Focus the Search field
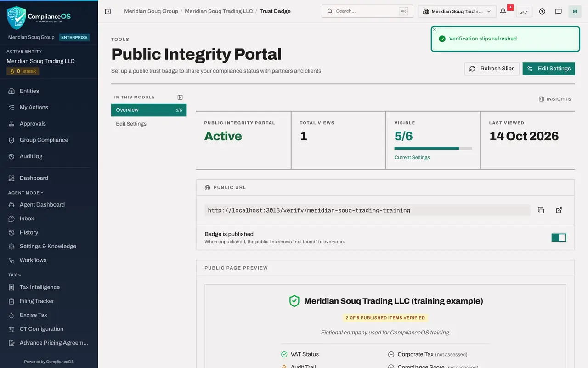Viewport: 588px width, 368px height. click(x=367, y=11)
